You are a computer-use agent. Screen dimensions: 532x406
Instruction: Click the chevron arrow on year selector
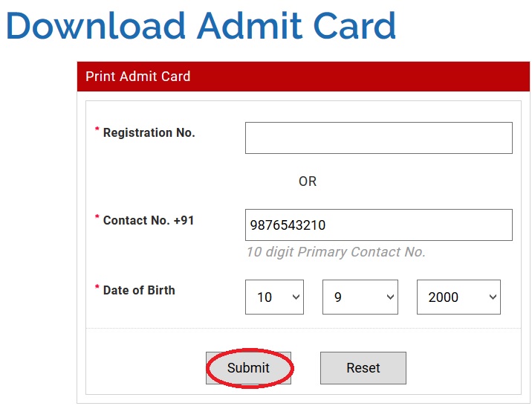coord(492,297)
